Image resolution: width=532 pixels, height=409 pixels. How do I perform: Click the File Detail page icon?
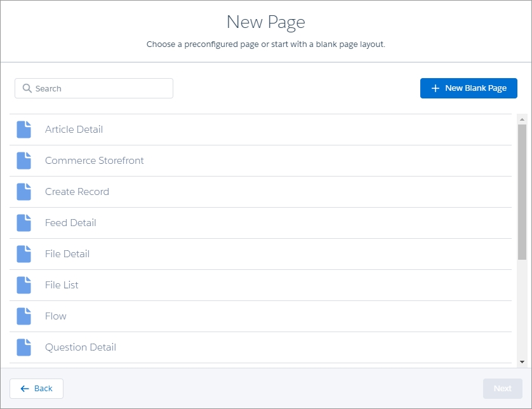pos(23,254)
